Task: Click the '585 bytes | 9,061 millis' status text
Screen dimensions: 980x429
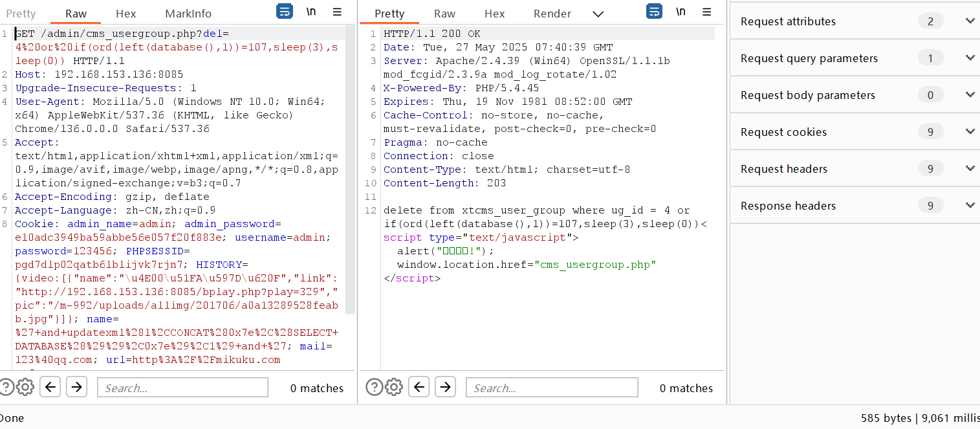Action: coord(920,418)
